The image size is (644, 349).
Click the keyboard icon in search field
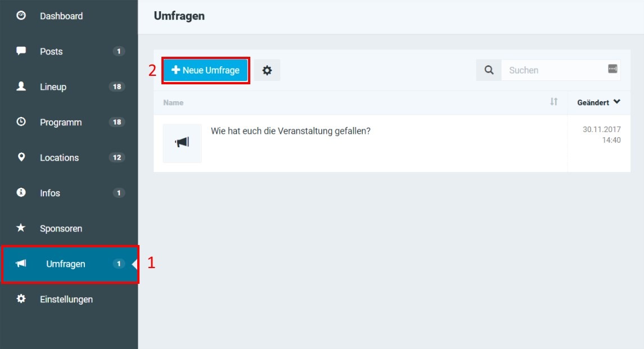613,69
